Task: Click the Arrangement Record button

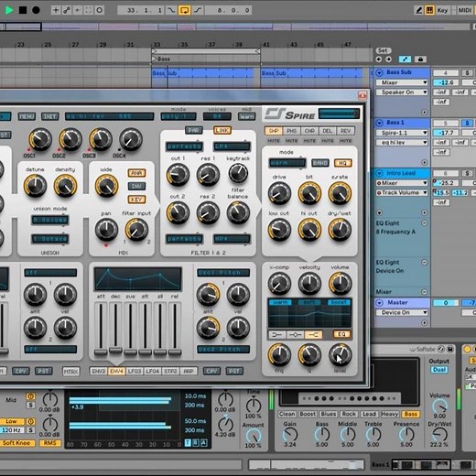Action: (36, 10)
